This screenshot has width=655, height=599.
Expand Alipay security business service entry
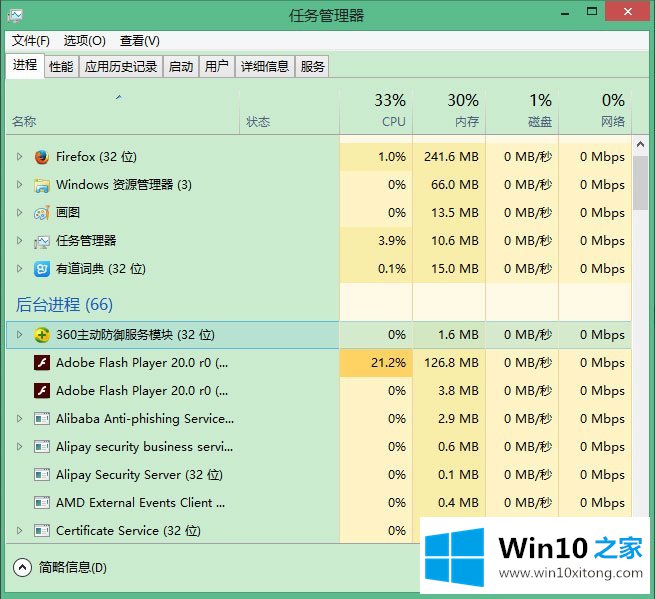click(19, 447)
